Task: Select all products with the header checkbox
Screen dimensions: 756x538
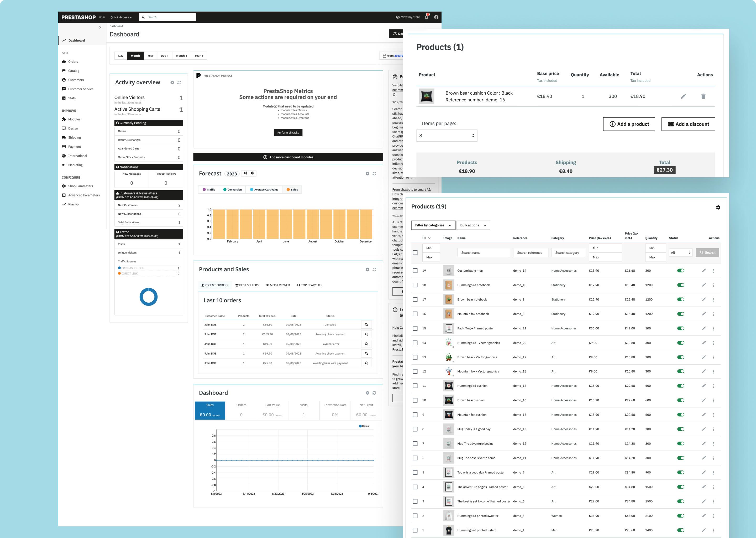Action: click(x=415, y=252)
